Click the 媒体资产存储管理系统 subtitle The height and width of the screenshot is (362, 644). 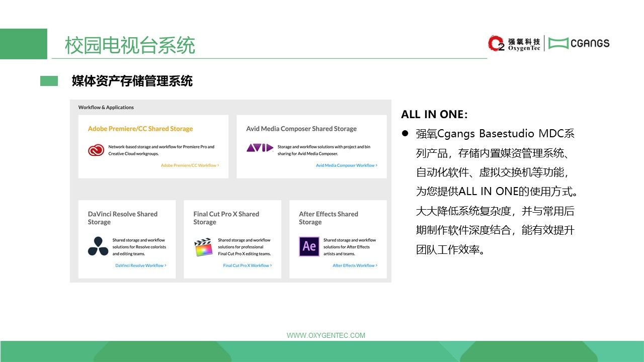[132, 81]
